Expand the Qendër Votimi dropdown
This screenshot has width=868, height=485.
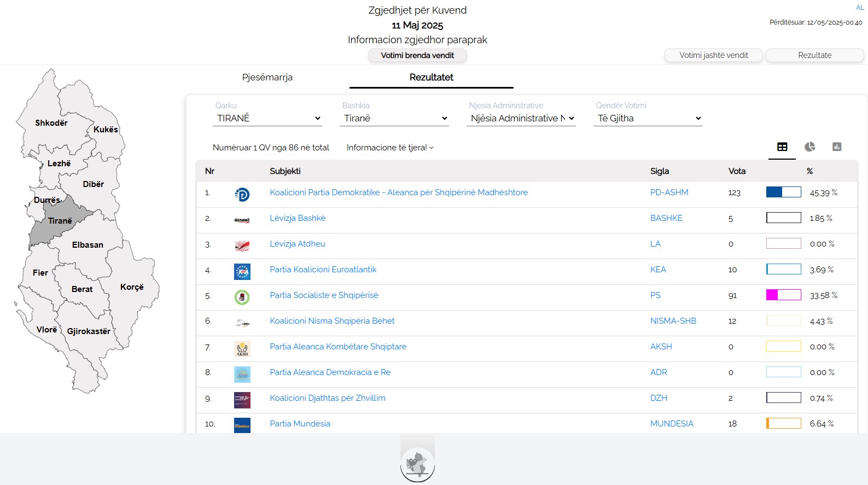point(648,118)
